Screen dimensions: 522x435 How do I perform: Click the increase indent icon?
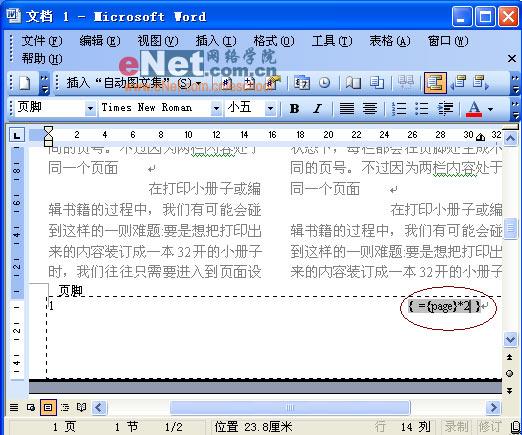tap(445, 108)
